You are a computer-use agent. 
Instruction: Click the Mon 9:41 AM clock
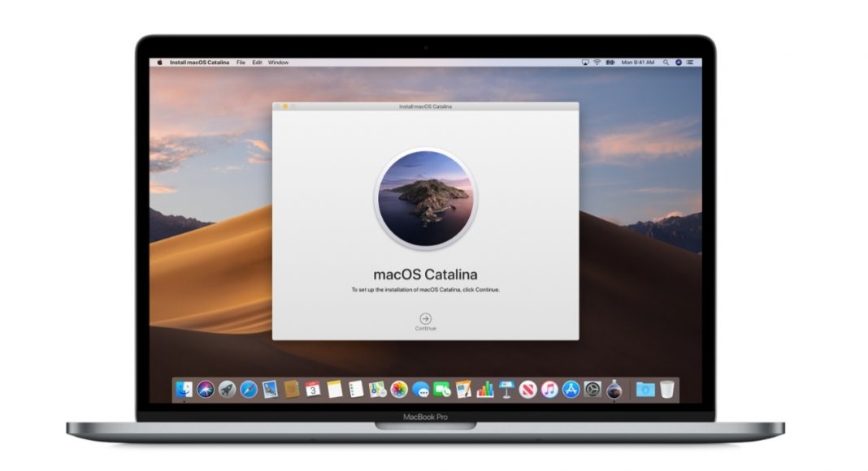pos(638,63)
